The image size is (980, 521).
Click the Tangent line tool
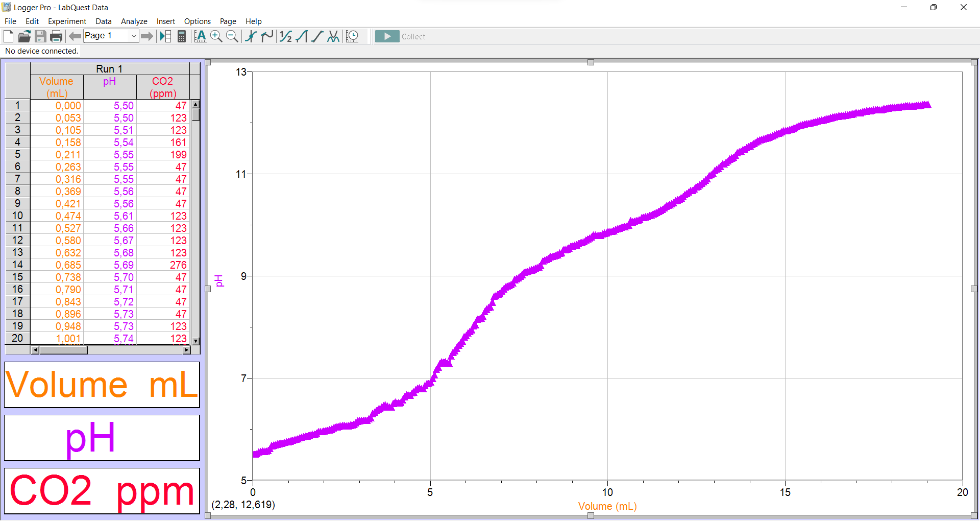[x=267, y=36]
